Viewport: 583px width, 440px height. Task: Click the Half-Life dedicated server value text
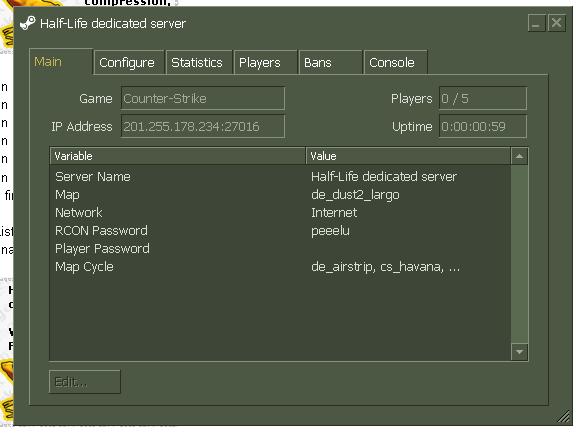click(x=384, y=177)
